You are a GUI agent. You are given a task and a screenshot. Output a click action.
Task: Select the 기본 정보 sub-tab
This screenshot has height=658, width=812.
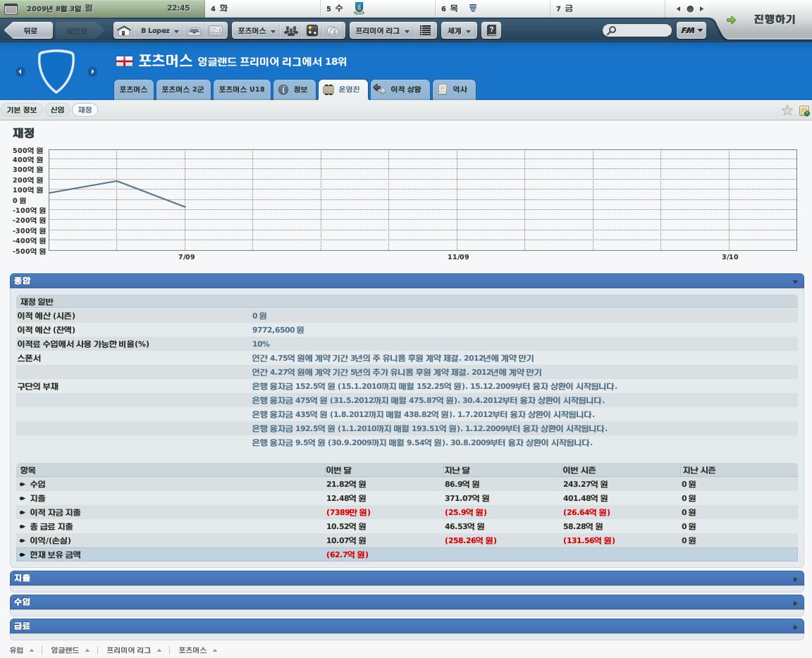point(22,110)
